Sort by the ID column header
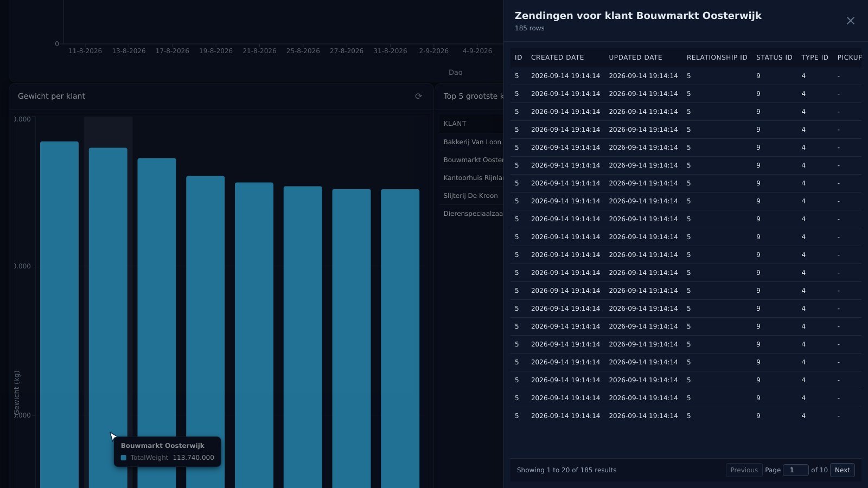 (x=518, y=57)
